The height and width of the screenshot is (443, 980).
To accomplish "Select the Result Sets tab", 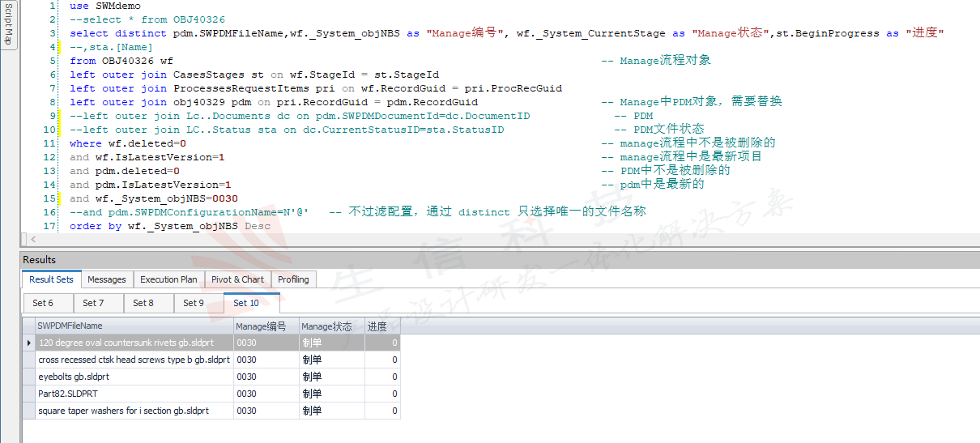I will [52, 279].
